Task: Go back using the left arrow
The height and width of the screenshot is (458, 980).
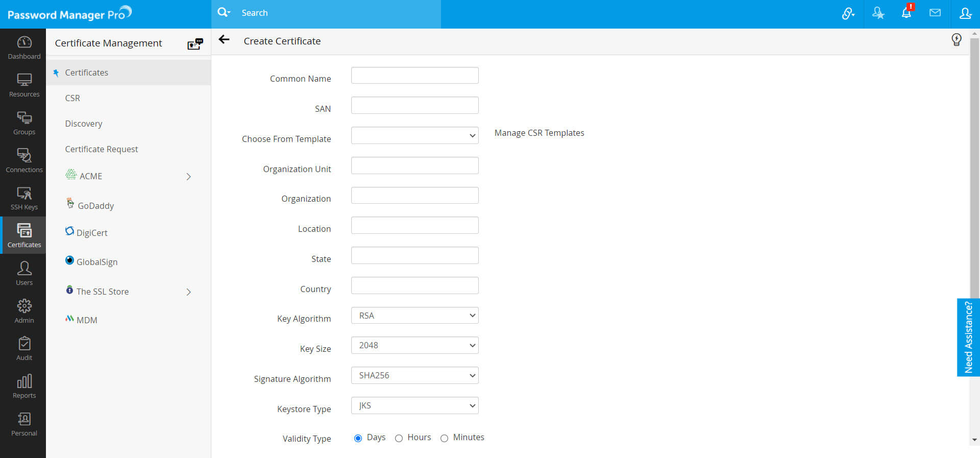Action: [224, 39]
